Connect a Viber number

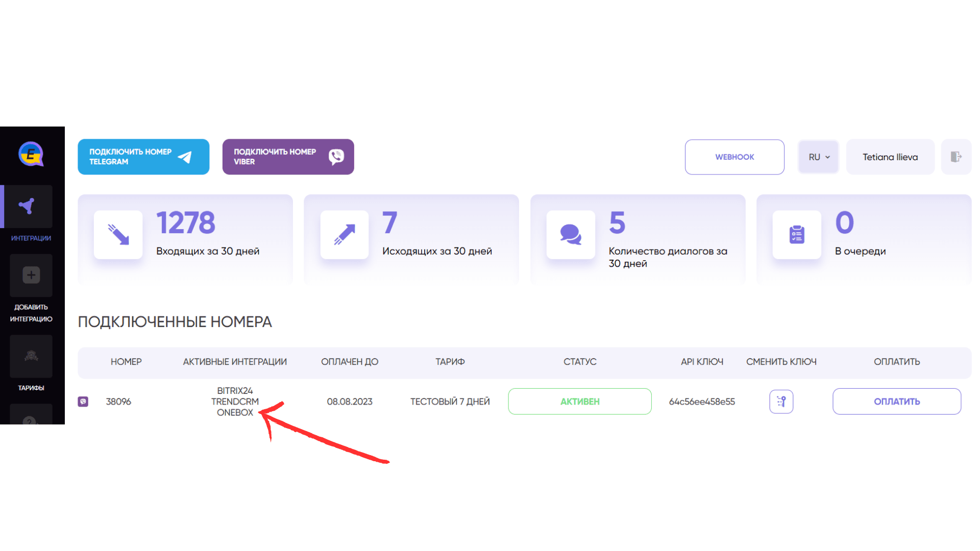(x=288, y=157)
